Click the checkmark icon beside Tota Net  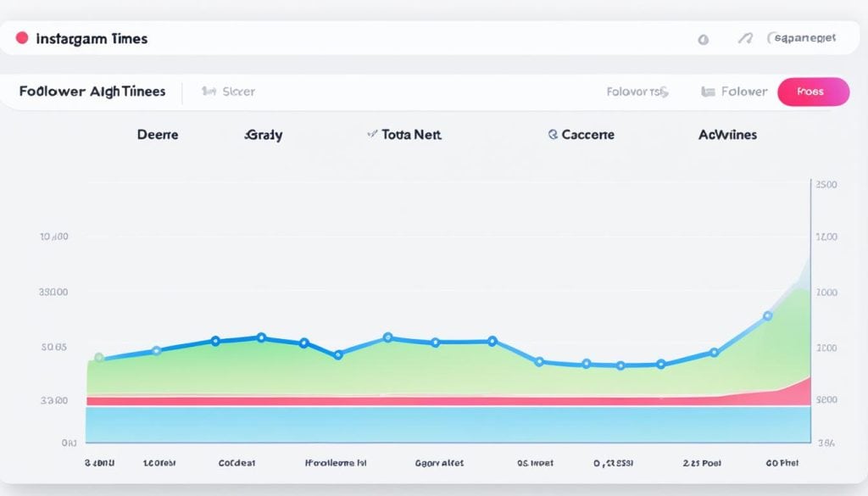click(x=370, y=134)
